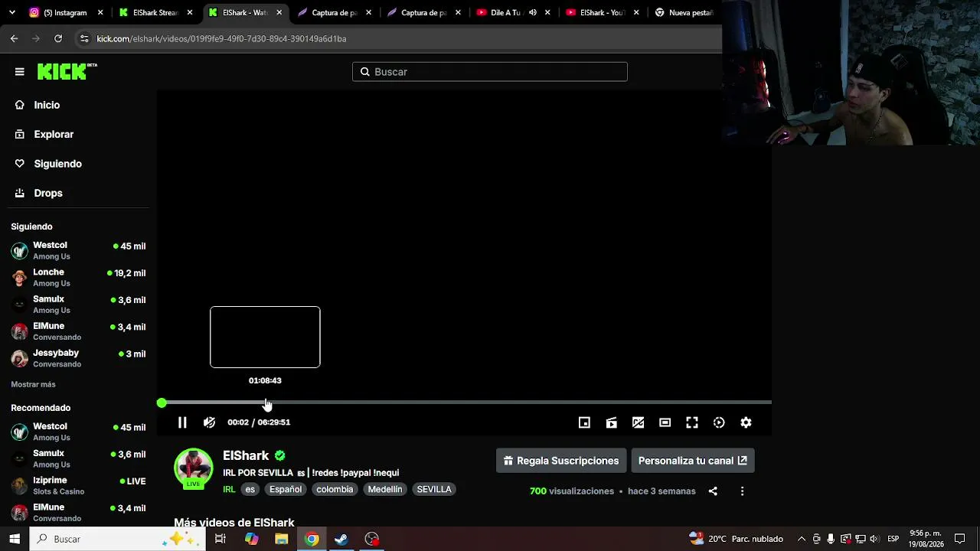
Task: Open the OBS recording app on the taskbar
Action: point(372,539)
